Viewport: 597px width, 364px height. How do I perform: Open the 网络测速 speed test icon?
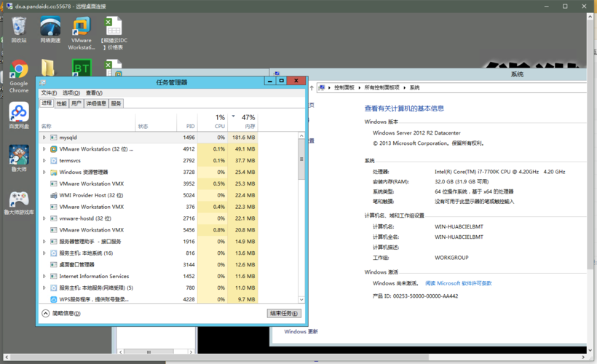(50, 30)
